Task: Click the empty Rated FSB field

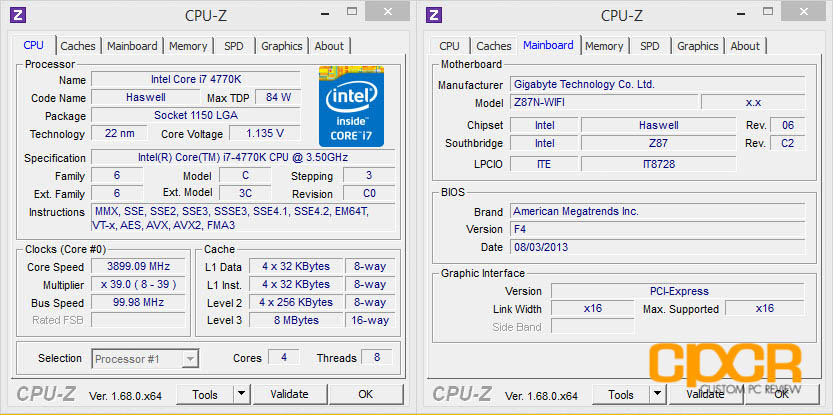Action: click(x=139, y=320)
